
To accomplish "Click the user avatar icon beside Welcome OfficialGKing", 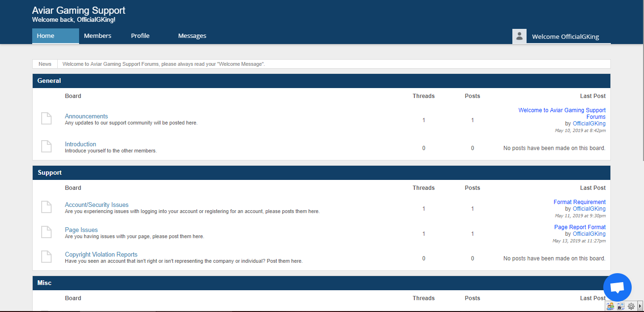I will tap(519, 36).
